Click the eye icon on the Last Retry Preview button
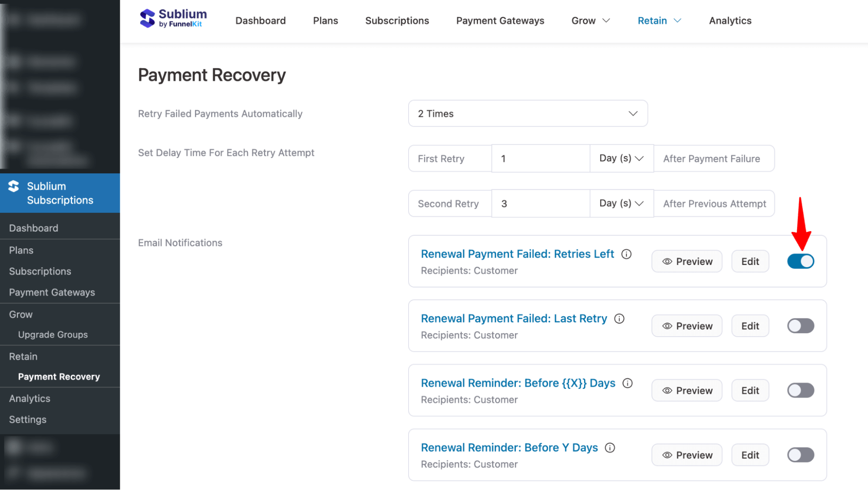Screen dimensions: 868x490 (667, 325)
